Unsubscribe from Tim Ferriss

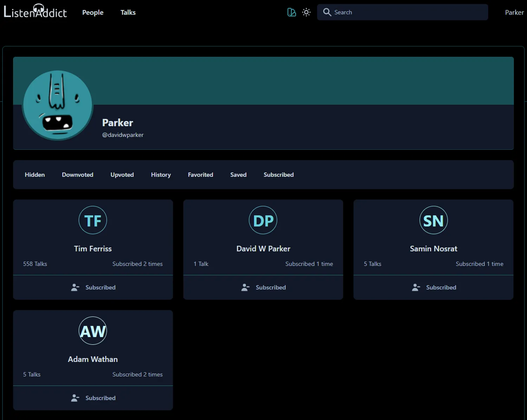click(93, 287)
